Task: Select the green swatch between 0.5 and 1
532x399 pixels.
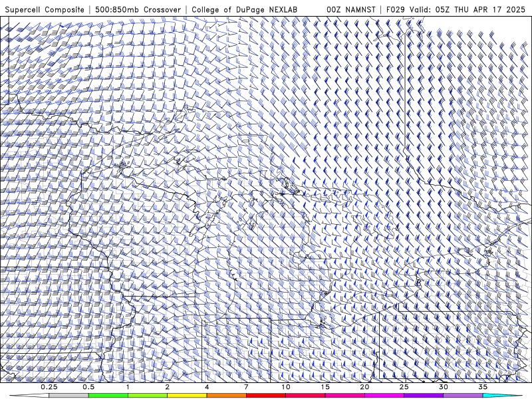Action: [108, 396]
